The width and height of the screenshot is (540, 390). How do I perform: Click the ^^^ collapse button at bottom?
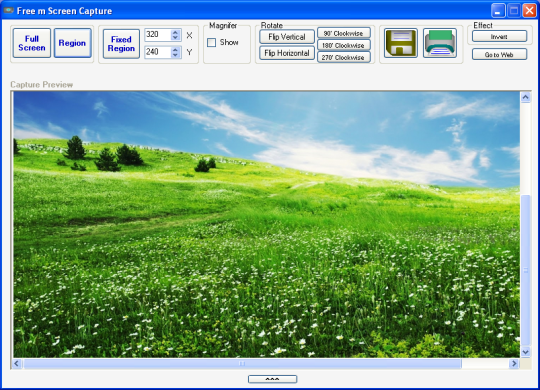[x=272, y=379]
